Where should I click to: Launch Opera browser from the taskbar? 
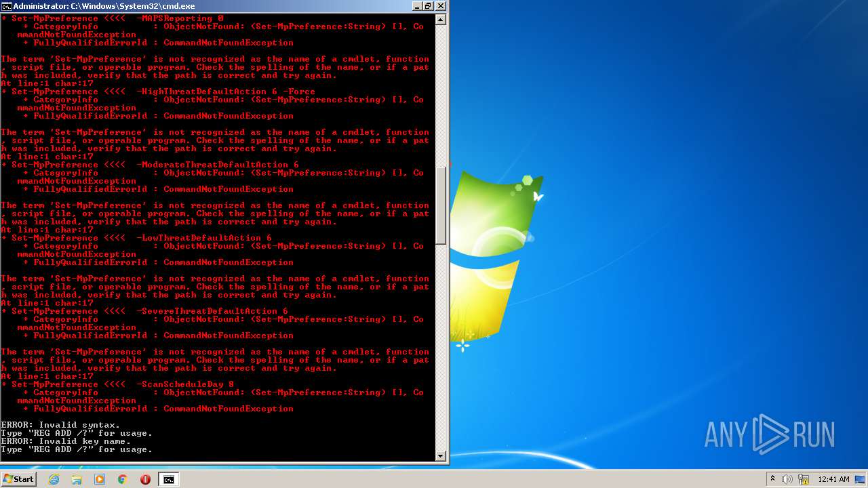(x=145, y=479)
